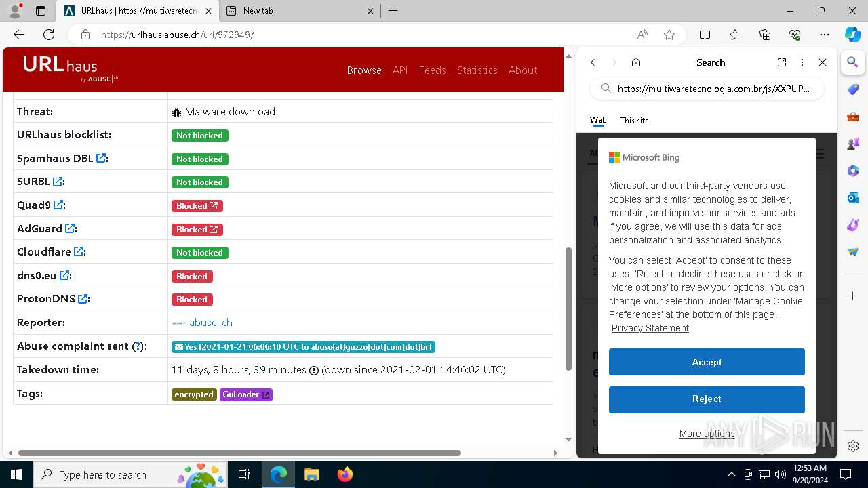Go home in sidebar search pane
868x488 pixels.
point(636,62)
